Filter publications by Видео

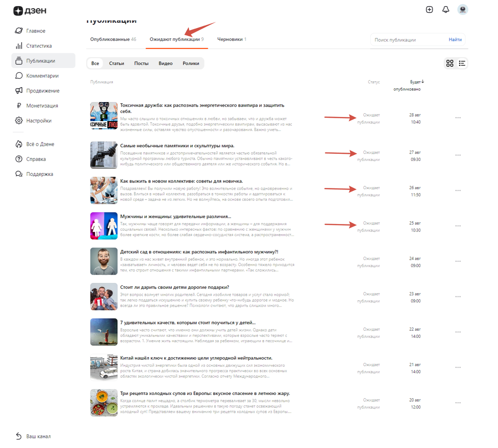[166, 63]
